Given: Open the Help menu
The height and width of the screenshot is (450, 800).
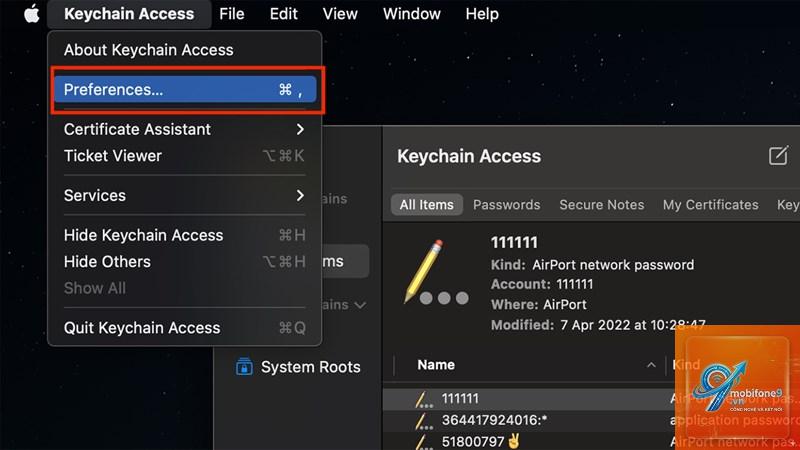Looking at the screenshot, I should pyautogui.click(x=482, y=14).
